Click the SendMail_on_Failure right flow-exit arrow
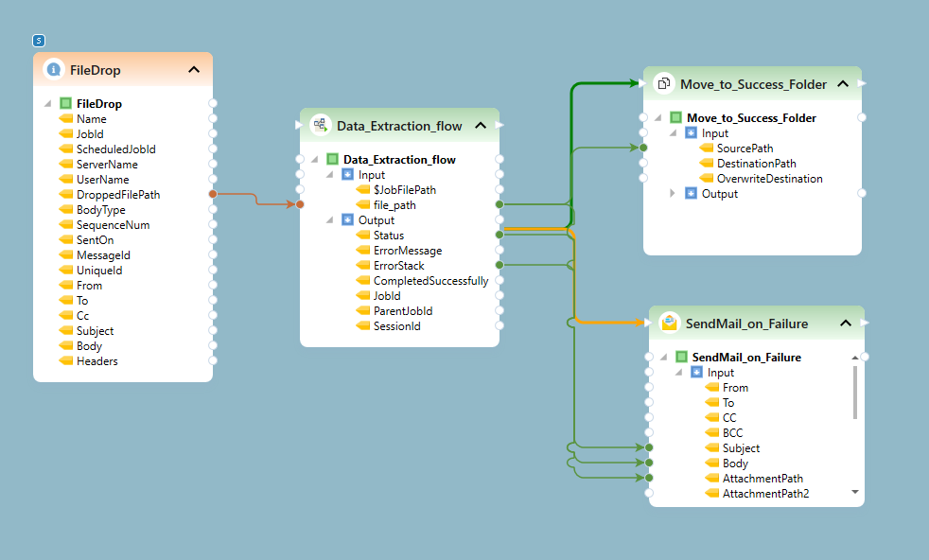Viewport: 929px width, 560px height. (865, 323)
